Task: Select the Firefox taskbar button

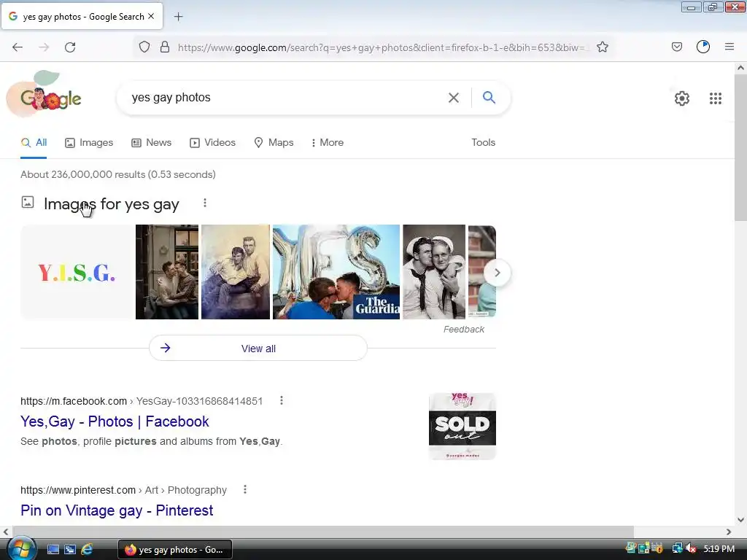Action: point(175,550)
